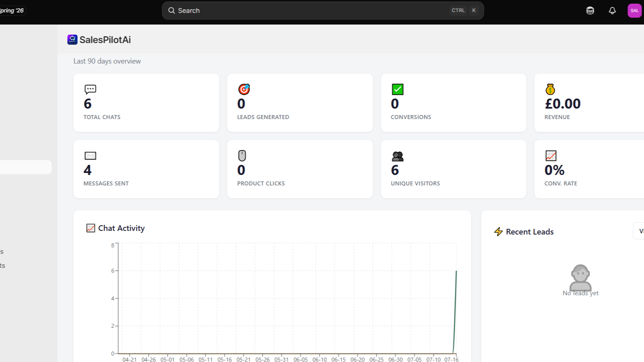Click the 'TOTAL CHATS' label
The height and width of the screenshot is (362, 644).
102,117
